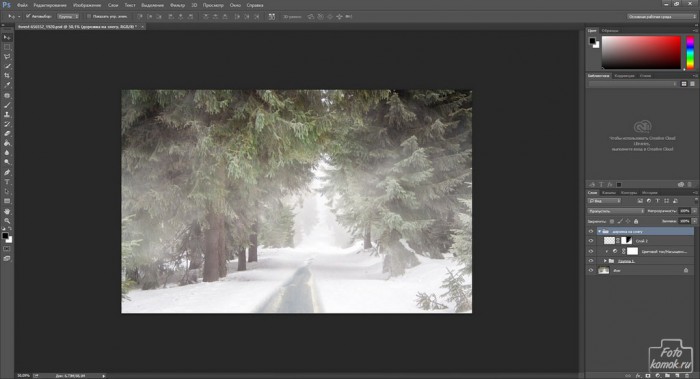Switch to the Коррекция tab
Screen dimensions: 700x379
624,75
